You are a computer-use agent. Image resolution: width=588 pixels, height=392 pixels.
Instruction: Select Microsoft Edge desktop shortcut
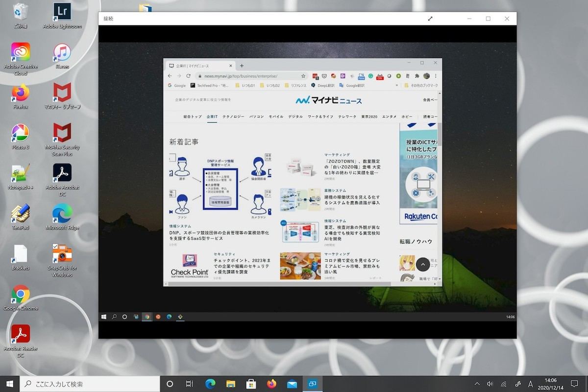tap(62, 217)
